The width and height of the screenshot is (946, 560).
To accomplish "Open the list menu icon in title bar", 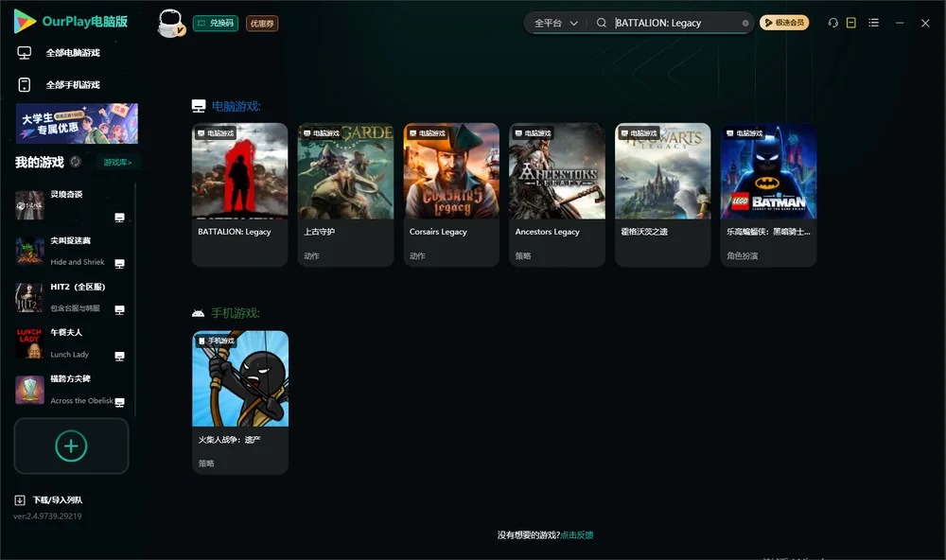I will [873, 23].
